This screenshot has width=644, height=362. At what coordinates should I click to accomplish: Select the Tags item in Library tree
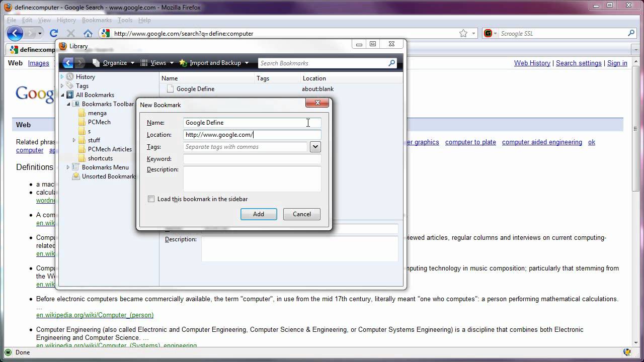coord(77,86)
